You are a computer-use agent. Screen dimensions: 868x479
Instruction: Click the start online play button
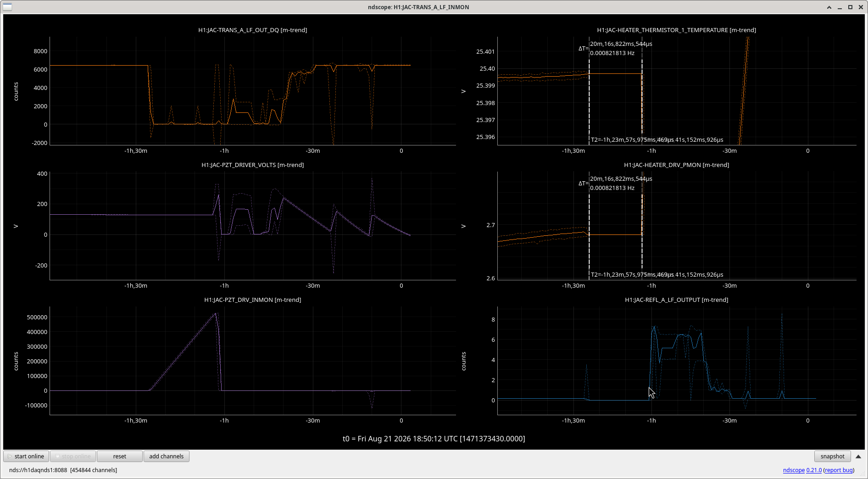(x=26, y=456)
